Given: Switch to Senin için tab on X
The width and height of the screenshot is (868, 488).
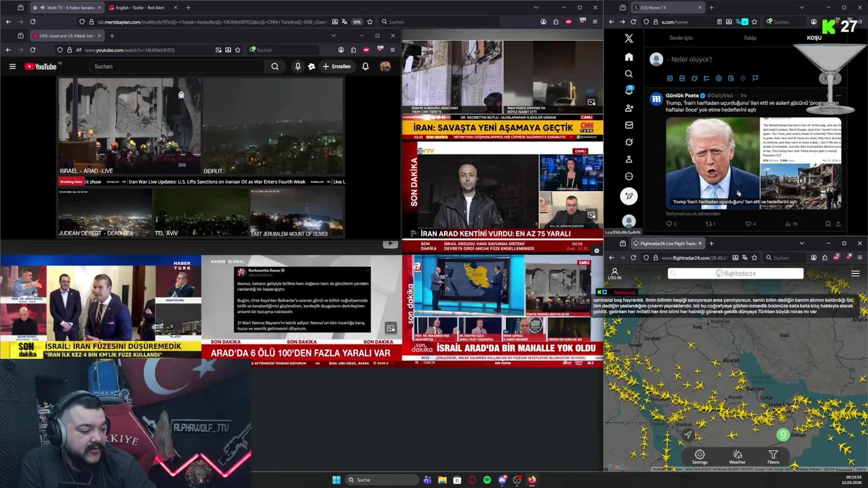Looking at the screenshot, I should pyautogui.click(x=681, y=38).
